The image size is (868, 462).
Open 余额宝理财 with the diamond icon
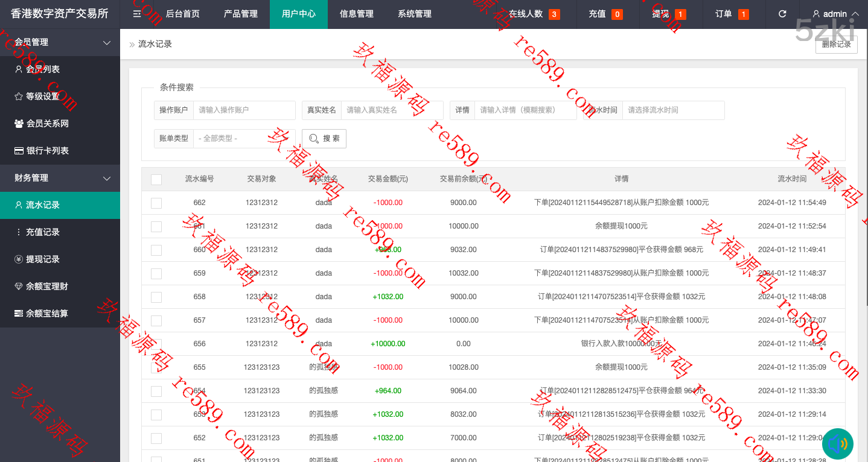(19, 286)
